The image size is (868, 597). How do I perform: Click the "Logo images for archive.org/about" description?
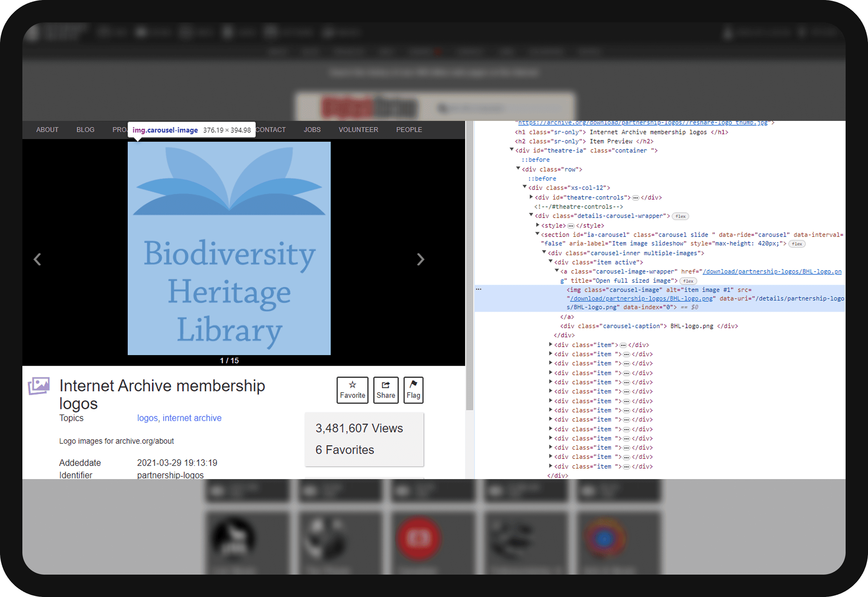[116, 441]
